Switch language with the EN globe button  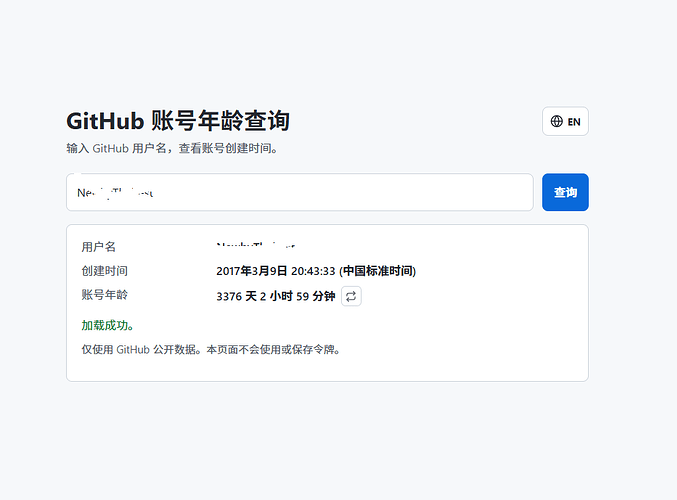(x=565, y=121)
